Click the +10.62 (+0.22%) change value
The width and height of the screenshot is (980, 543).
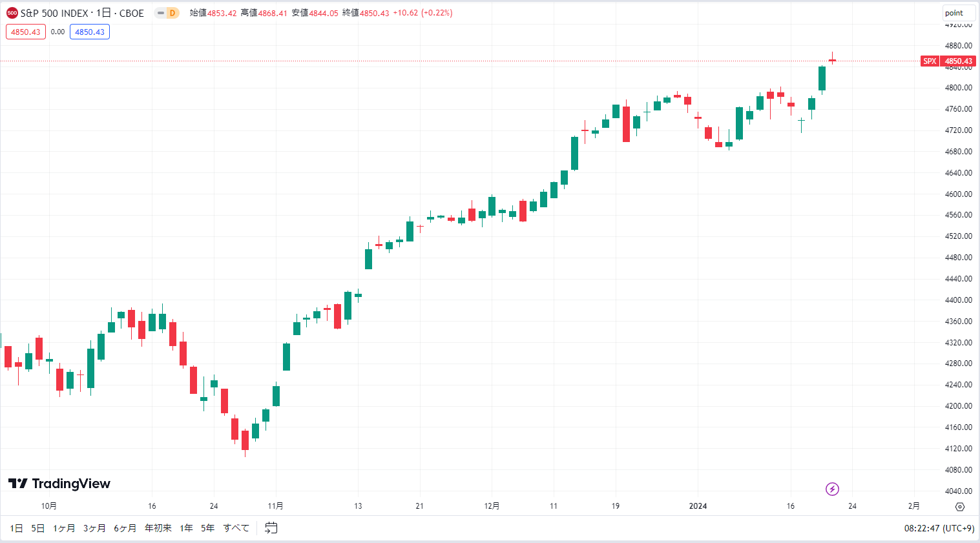tap(422, 13)
